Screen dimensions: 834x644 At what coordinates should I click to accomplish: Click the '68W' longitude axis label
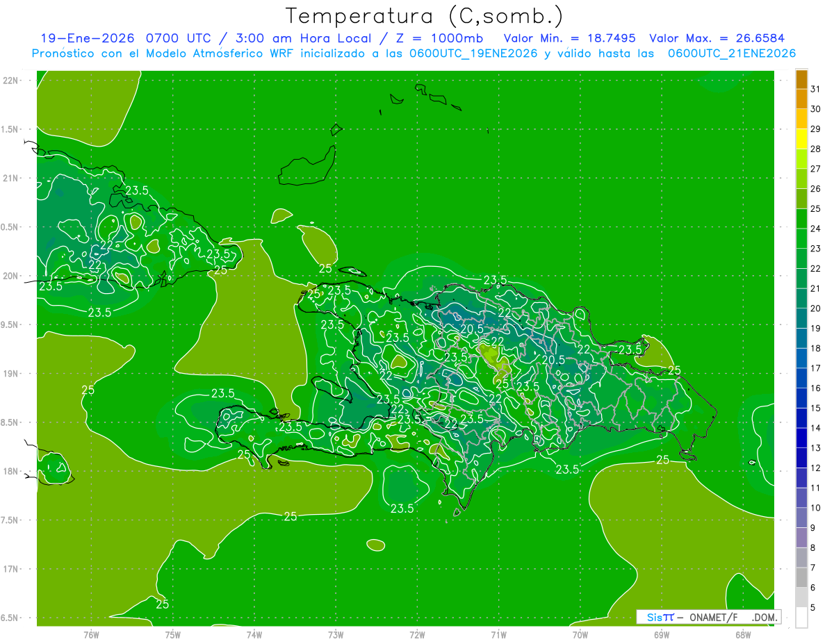tap(743, 634)
